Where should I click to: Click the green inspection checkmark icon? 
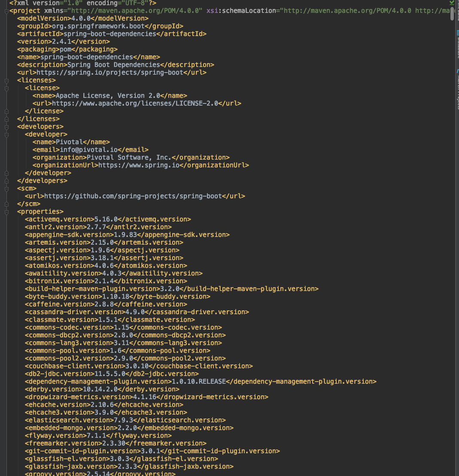point(452,3)
